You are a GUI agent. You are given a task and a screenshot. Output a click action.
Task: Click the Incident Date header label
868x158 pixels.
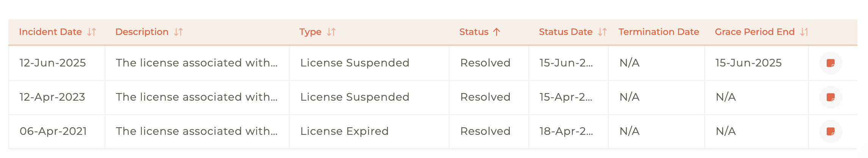click(50, 32)
